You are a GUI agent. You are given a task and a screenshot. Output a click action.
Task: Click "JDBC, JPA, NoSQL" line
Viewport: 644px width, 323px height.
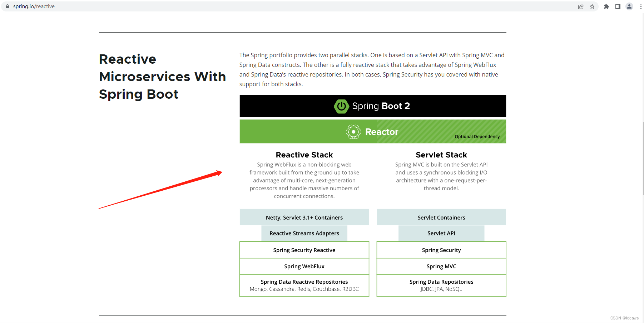tap(441, 289)
